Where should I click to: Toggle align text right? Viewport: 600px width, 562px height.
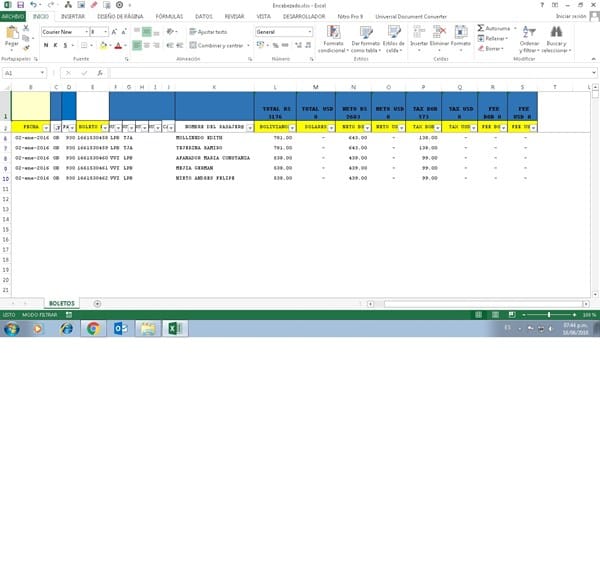[156, 46]
